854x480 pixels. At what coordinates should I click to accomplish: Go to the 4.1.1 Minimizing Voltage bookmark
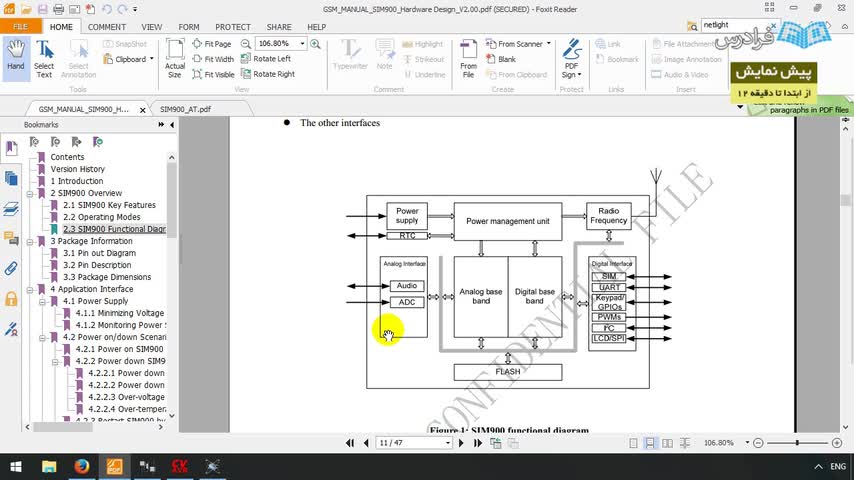119,313
